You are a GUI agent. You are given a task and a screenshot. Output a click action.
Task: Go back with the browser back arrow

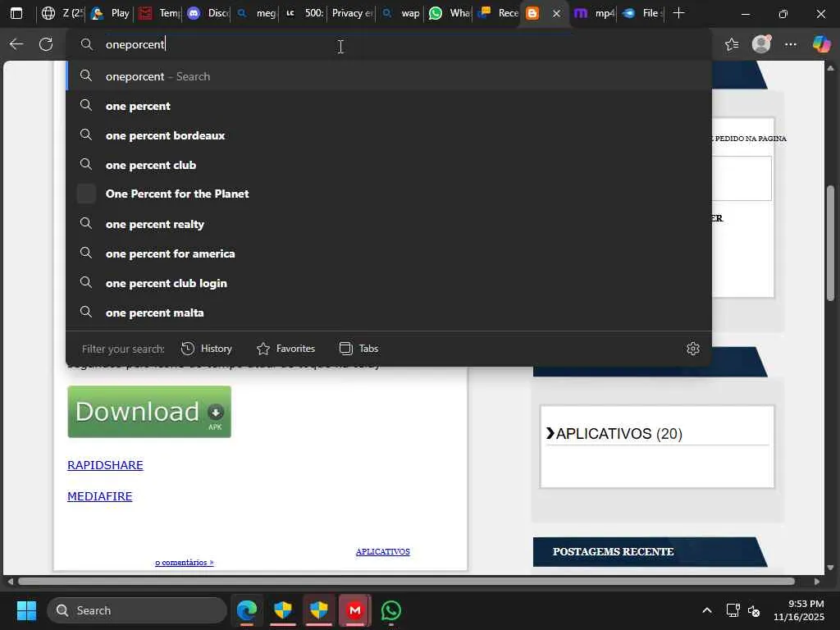point(16,44)
